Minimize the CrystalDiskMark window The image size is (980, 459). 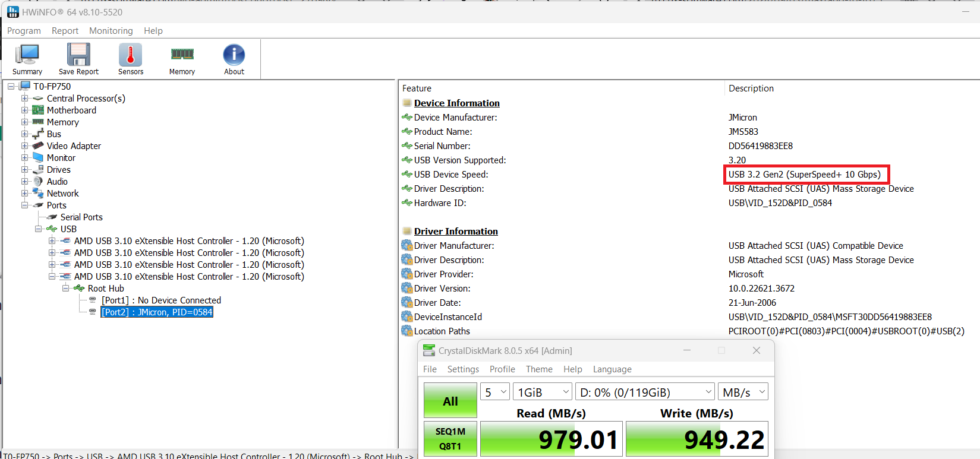tap(687, 350)
